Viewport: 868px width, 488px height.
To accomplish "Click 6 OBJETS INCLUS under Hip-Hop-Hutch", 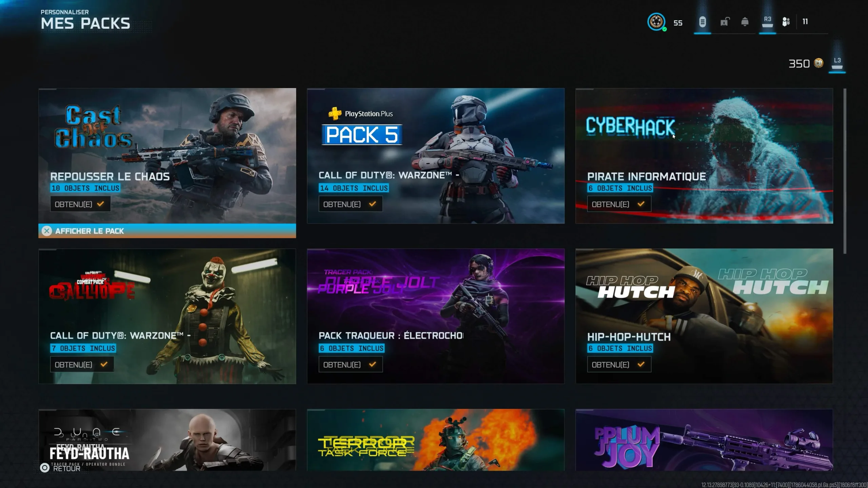I will click(x=620, y=348).
